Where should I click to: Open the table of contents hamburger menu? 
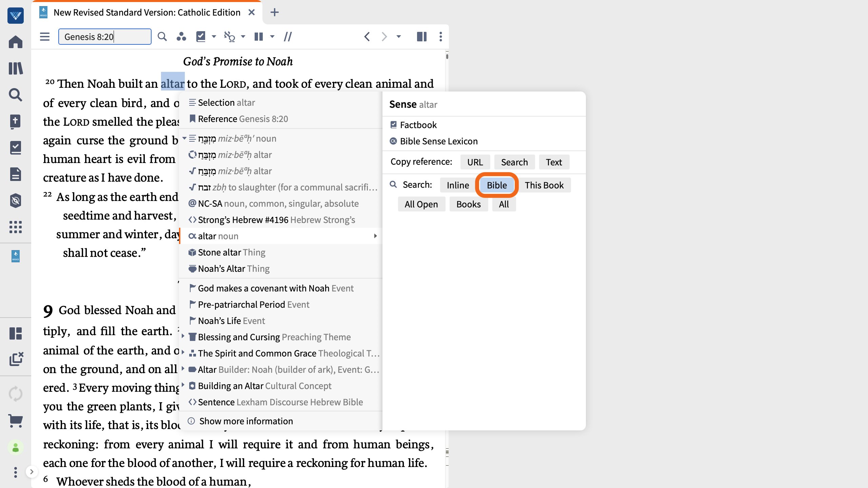click(x=45, y=37)
